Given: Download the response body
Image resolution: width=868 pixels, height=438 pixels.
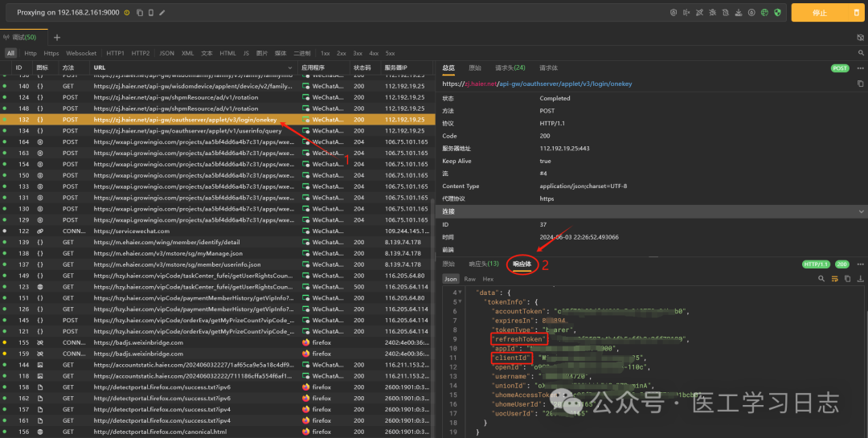Looking at the screenshot, I should [860, 279].
